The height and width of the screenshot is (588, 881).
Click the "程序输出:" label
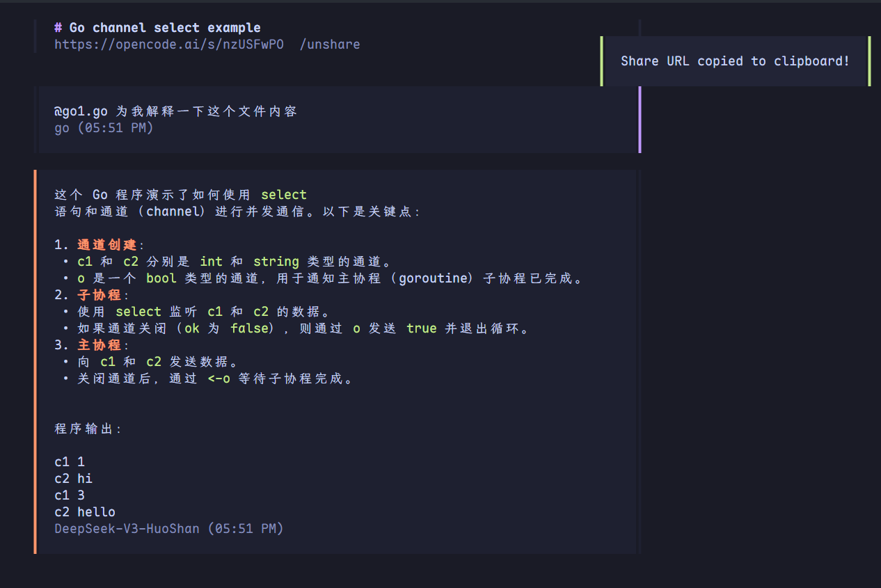coord(88,429)
